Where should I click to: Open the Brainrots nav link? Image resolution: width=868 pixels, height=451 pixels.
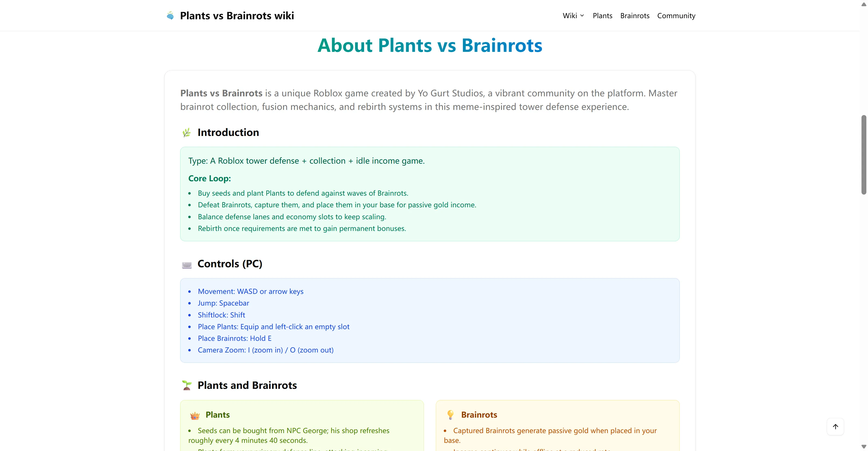[635, 15]
